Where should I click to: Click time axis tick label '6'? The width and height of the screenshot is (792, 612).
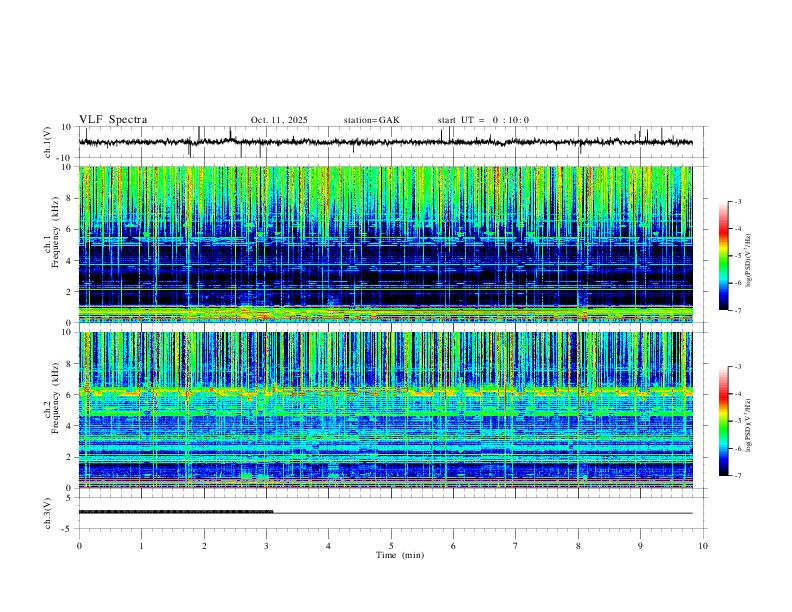point(454,546)
